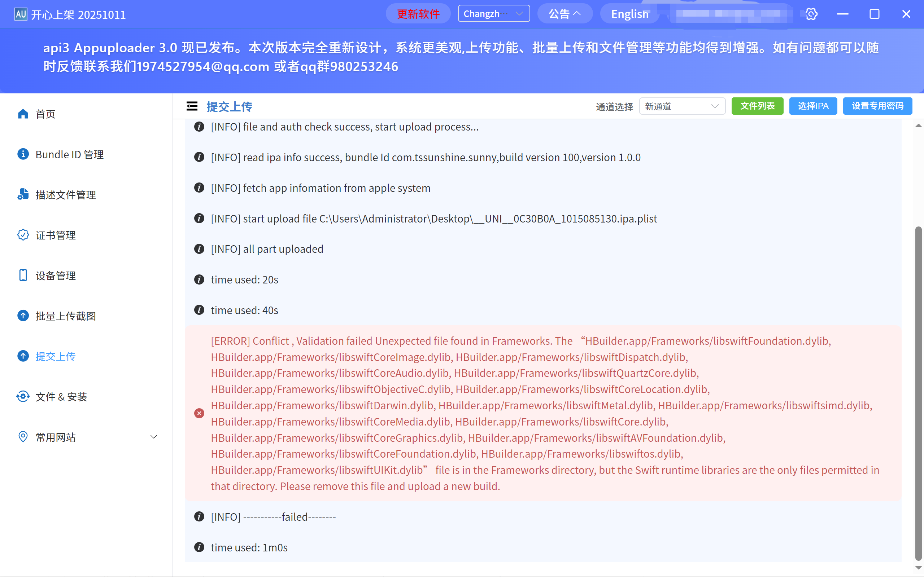Viewport: 924px width, 577px height.
Task: Click the Bundle ID 管理 info icon
Action: 23,154
